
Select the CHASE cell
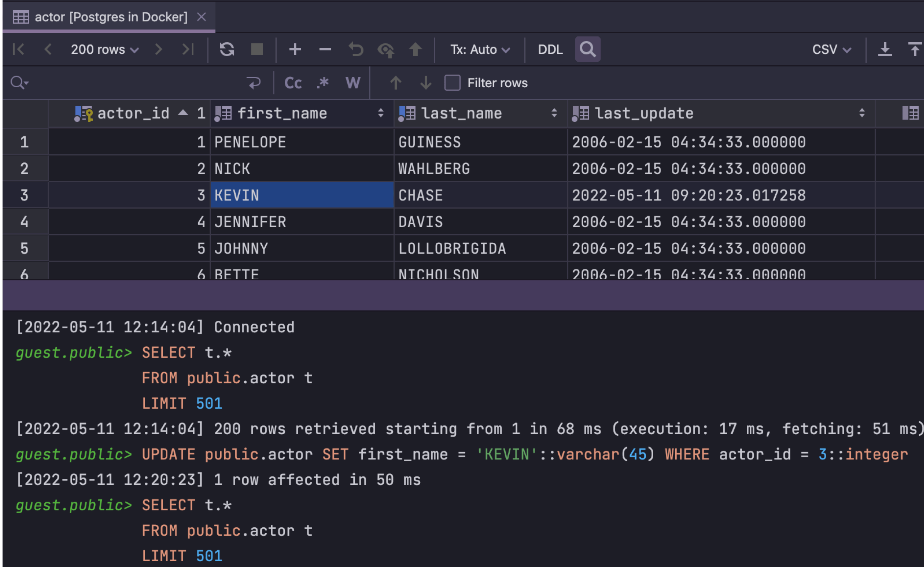coord(481,195)
